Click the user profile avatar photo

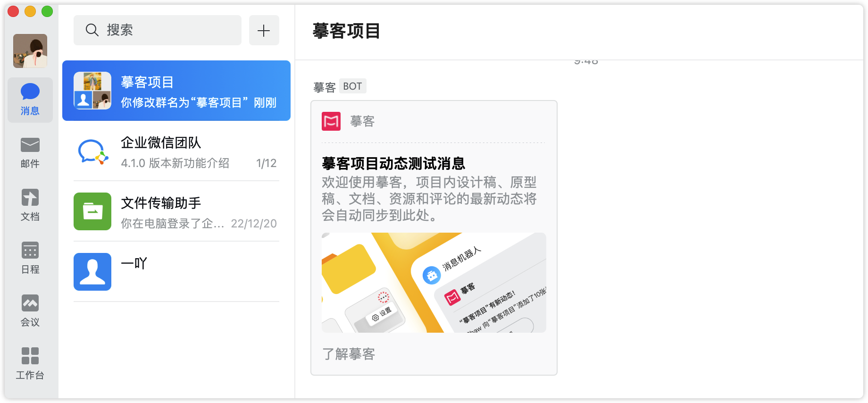(x=30, y=51)
